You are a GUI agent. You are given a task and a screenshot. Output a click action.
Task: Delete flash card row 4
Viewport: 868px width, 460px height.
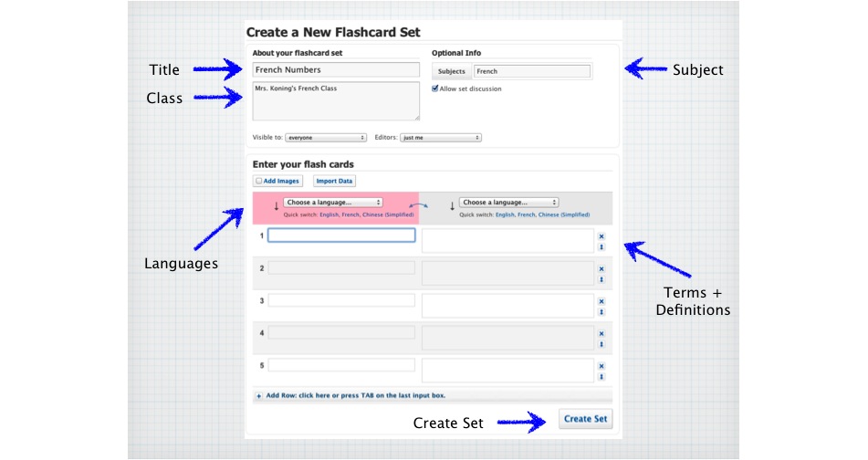click(601, 334)
